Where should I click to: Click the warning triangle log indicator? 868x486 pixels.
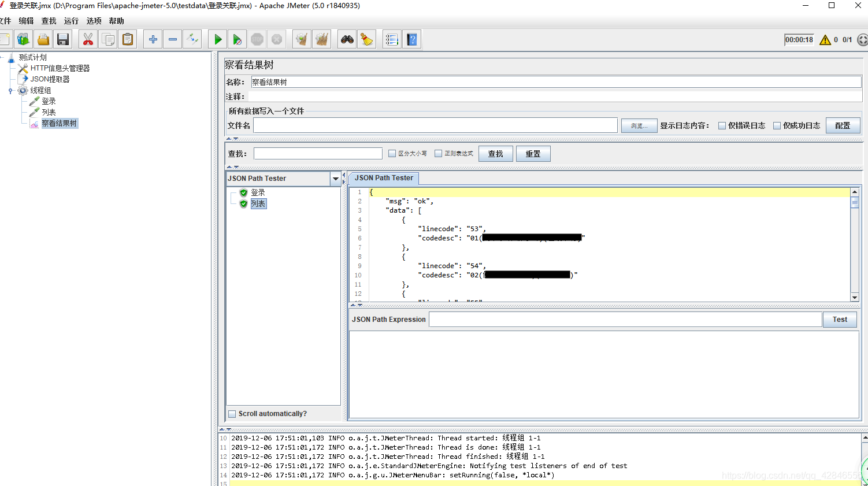click(825, 40)
